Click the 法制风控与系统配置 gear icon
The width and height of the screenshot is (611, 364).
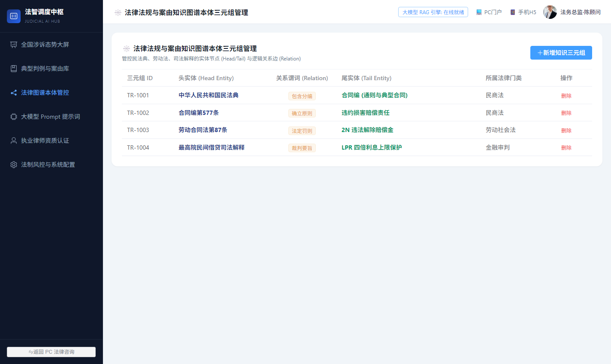pyautogui.click(x=14, y=165)
